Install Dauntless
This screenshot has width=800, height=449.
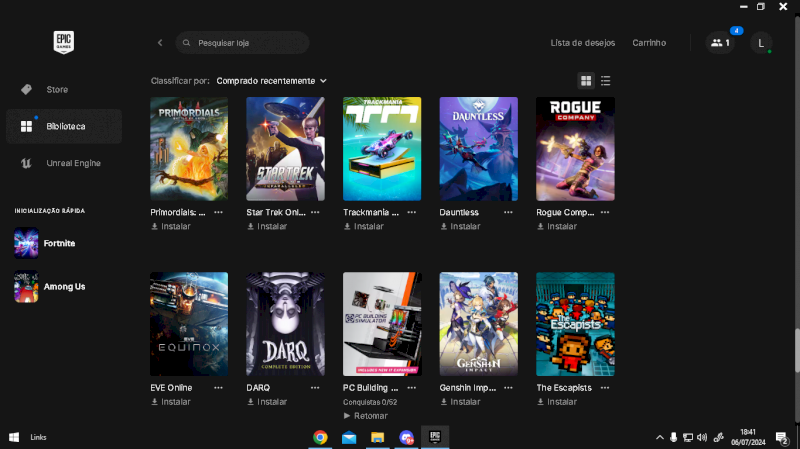tap(460, 227)
